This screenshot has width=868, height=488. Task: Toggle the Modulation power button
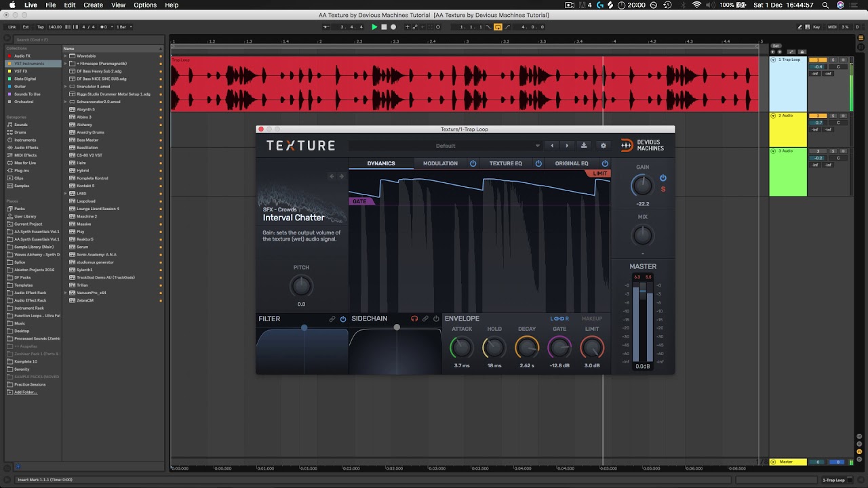pyautogui.click(x=473, y=163)
